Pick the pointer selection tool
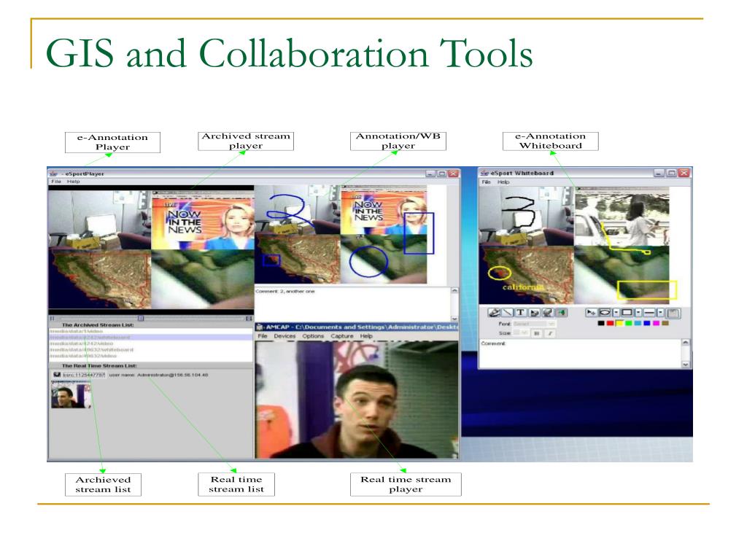The width and height of the screenshot is (747, 560). coord(591,312)
